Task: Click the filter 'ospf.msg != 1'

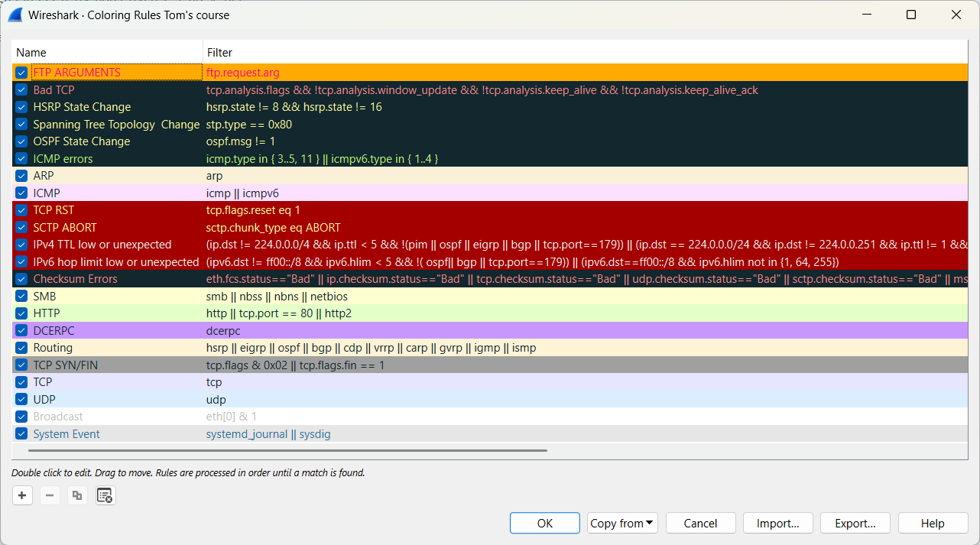Action: pyautogui.click(x=241, y=141)
